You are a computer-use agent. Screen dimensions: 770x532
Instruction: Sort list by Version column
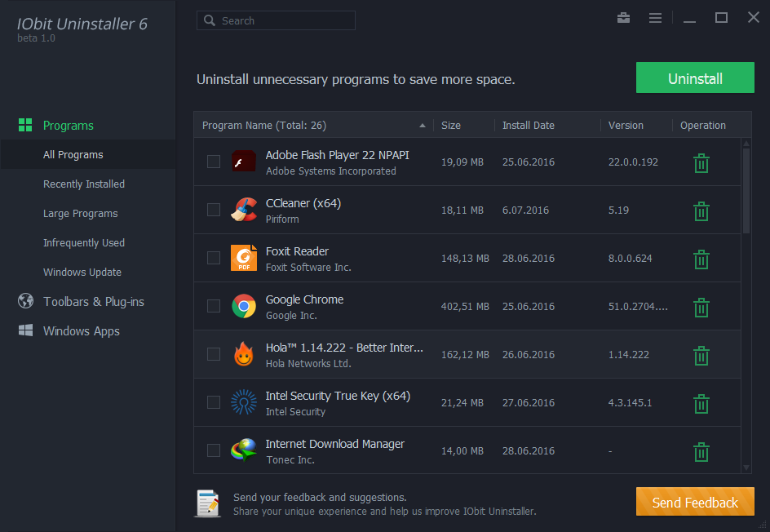click(626, 126)
